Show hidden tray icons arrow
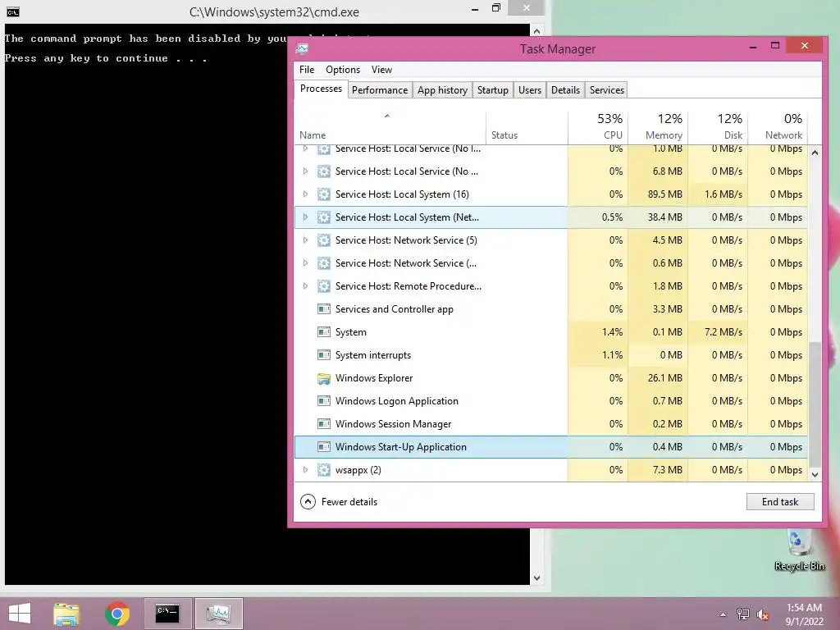840x630 pixels. pos(723,614)
